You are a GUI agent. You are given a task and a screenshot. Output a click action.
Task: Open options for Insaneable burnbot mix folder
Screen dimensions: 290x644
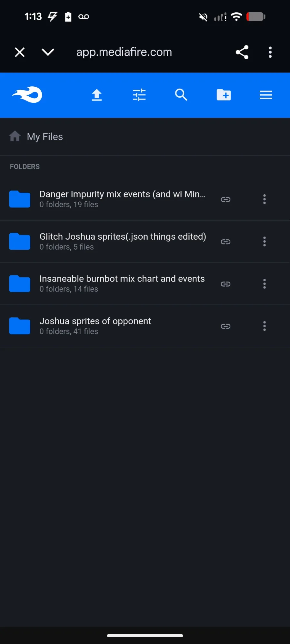[265, 284]
